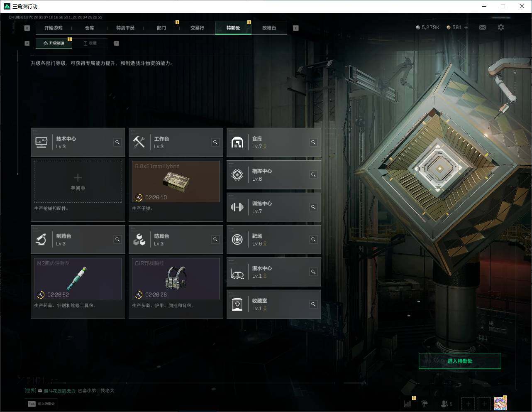The width and height of the screenshot is (532, 412).
Task: Click the 收藏室 display case icon
Action: (x=237, y=304)
